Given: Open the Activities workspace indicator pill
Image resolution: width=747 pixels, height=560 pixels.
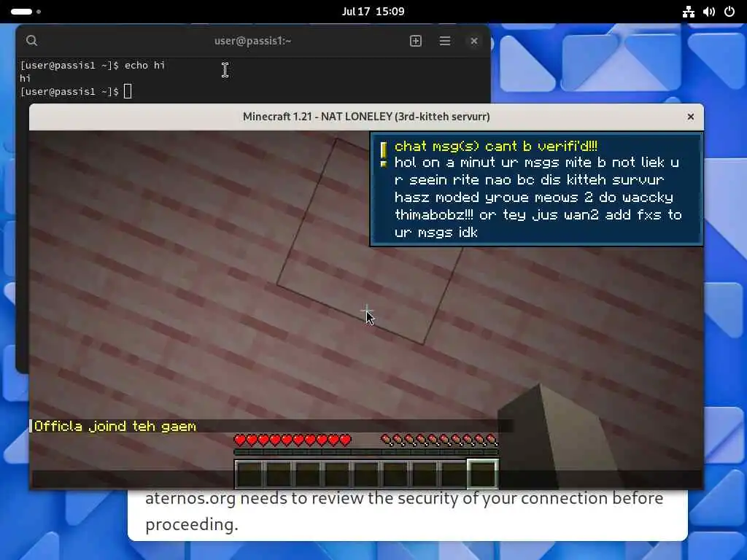Looking at the screenshot, I should pyautogui.click(x=21, y=12).
